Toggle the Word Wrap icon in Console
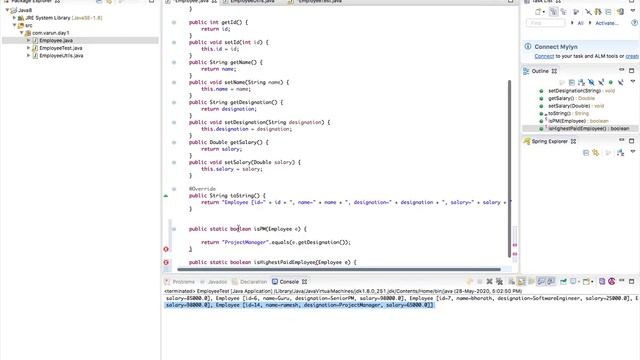This screenshot has width=640, height=360. [531, 281]
